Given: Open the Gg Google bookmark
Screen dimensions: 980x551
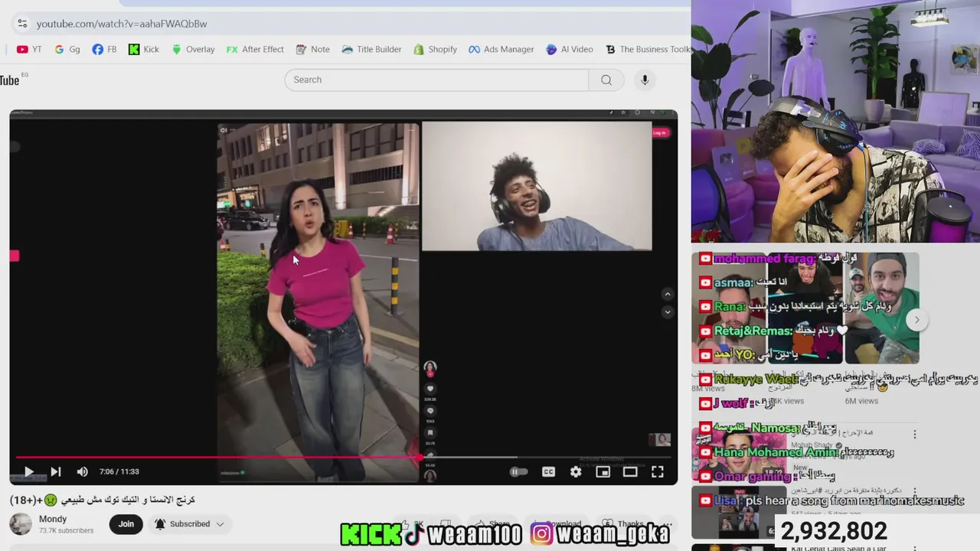Looking at the screenshot, I should 67,49.
